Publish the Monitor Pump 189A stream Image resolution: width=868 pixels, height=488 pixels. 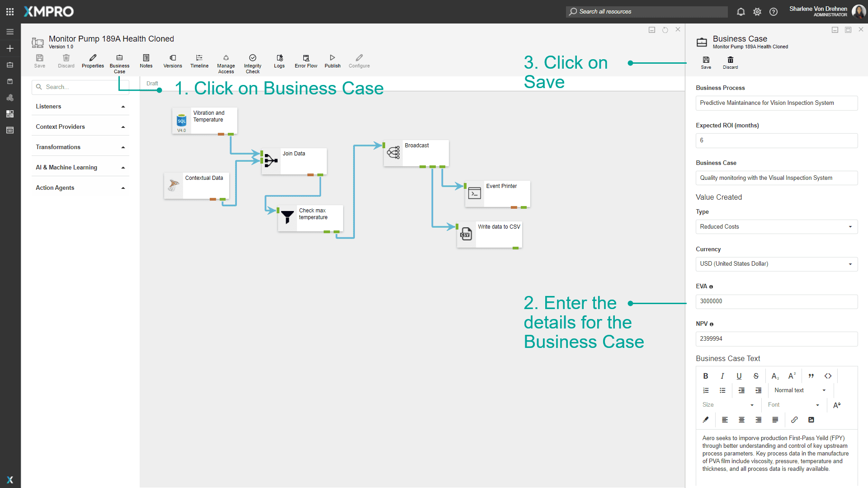[x=332, y=62]
